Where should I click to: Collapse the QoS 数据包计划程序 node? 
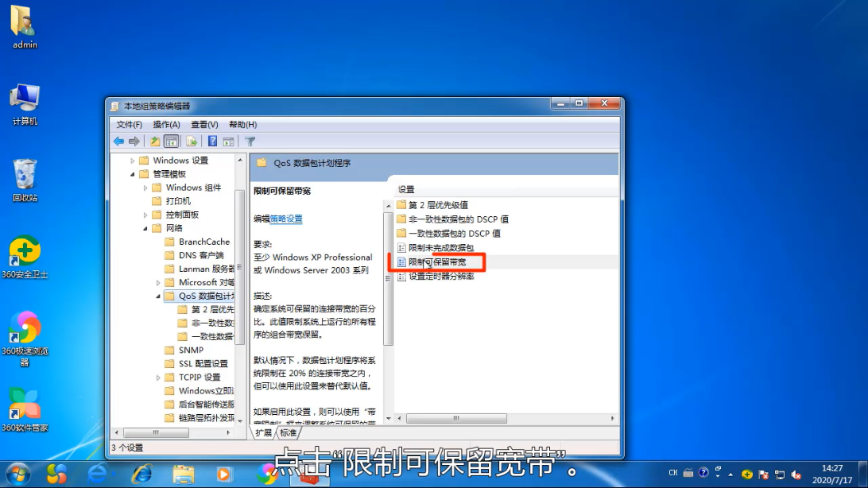click(x=158, y=296)
